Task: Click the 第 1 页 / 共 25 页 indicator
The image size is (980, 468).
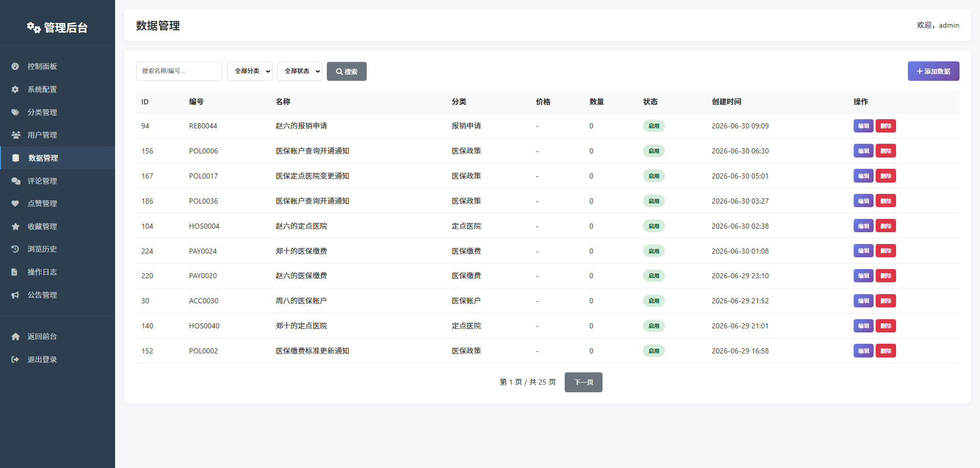Action: pyautogui.click(x=527, y=382)
